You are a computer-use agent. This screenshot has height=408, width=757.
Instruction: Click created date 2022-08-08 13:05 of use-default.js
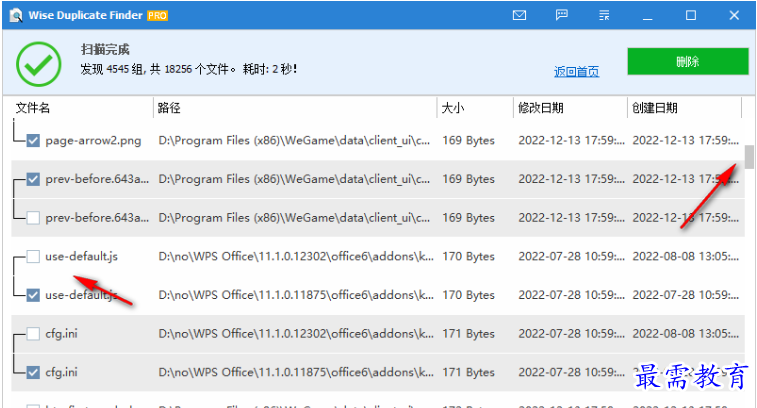click(686, 256)
